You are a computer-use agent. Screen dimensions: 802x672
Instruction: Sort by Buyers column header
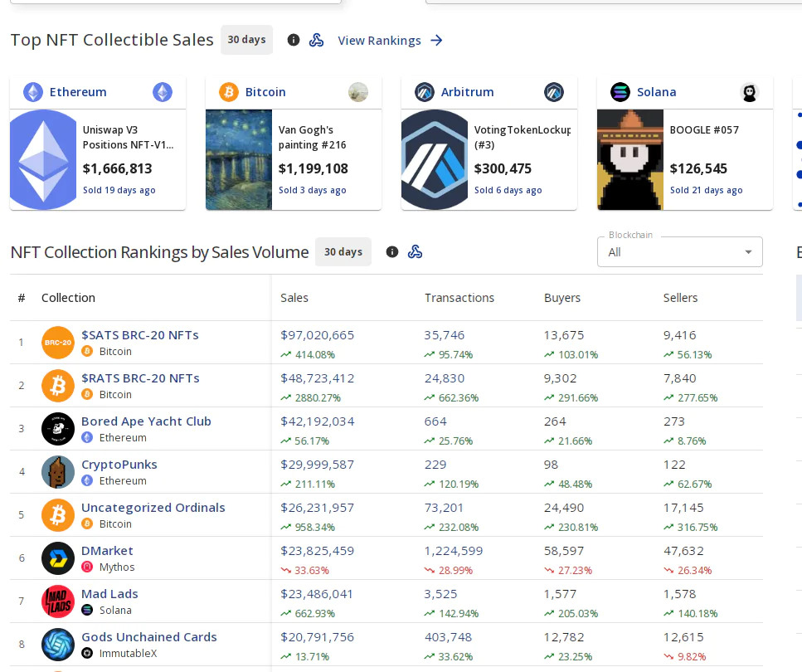[562, 298]
